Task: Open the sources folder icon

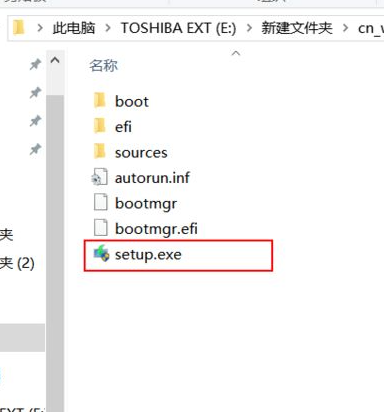Action: tap(100, 152)
